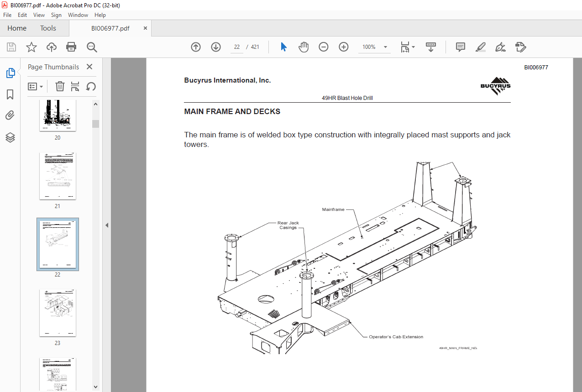582x392 pixels.
Task: Select the page 22 thumbnail
Action: [58, 245]
